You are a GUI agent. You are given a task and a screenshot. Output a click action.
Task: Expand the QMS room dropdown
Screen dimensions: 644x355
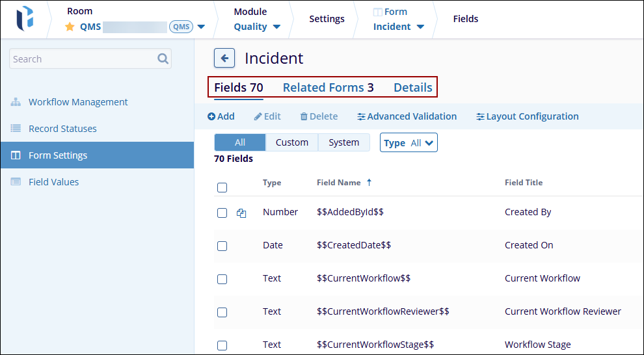(x=201, y=27)
